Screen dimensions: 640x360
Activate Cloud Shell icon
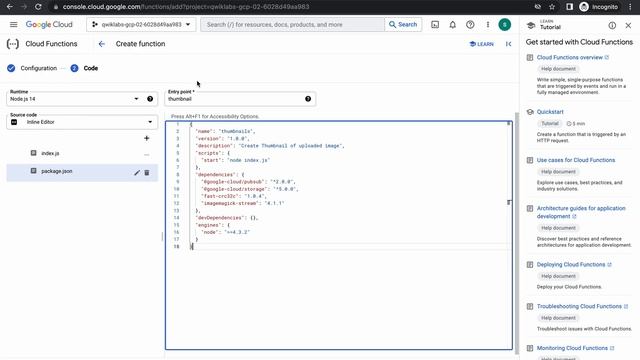point(435,24)
